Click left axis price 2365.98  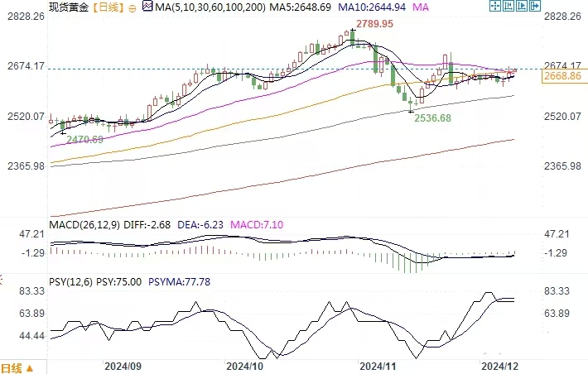(x=26, y=166)
